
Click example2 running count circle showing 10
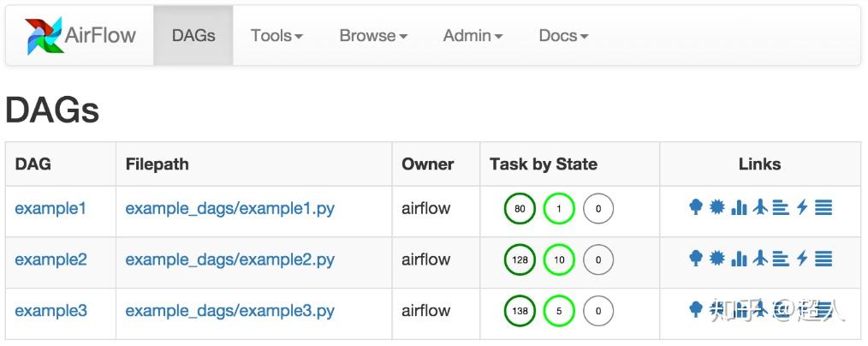coord(559,259)
